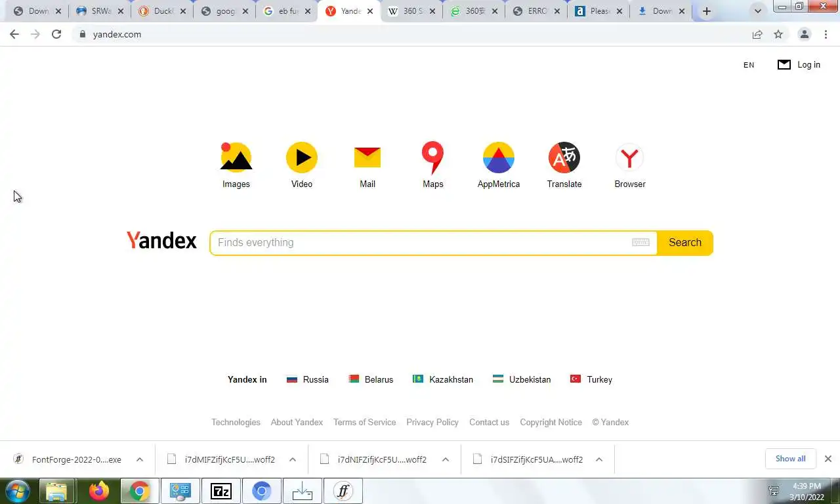Open the Chrome profile avatar icon
Screen dimensions: 840x504
tap(804, 34)
